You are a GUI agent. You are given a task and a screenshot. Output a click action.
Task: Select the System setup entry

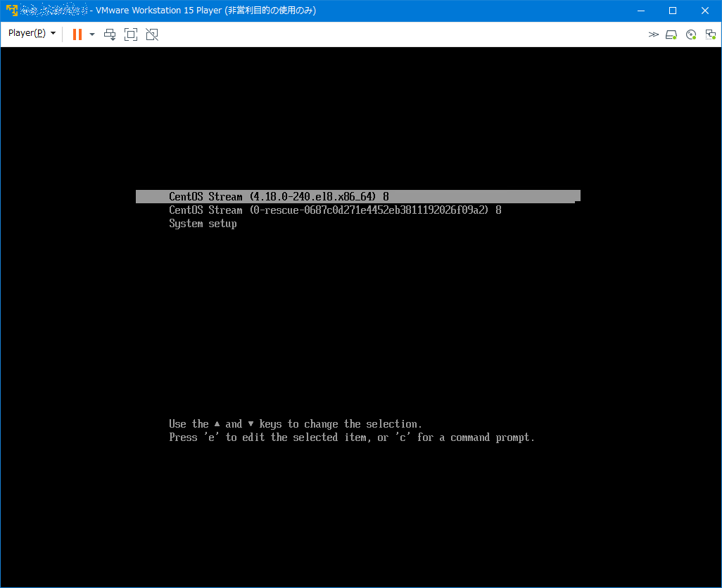pos(203,224)
